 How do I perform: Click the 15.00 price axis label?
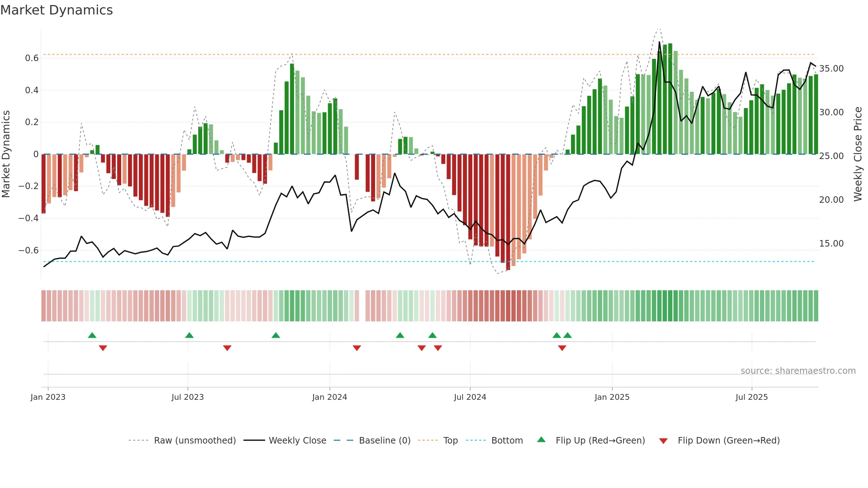tap(831, 243)
